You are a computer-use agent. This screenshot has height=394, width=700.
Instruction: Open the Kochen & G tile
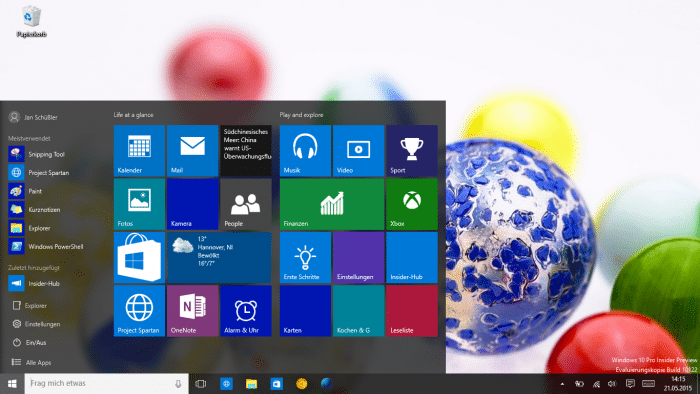(358, 311)
